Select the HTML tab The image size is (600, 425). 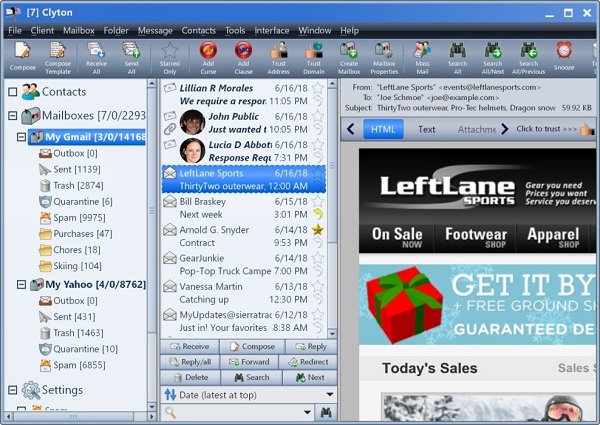click(x=383, y=129)
